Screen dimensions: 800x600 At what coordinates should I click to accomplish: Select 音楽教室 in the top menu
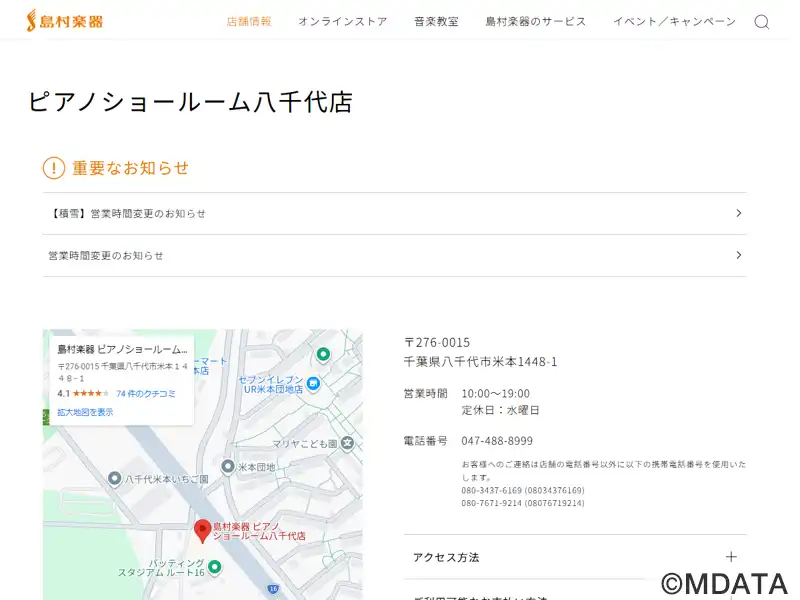[436, 21]
